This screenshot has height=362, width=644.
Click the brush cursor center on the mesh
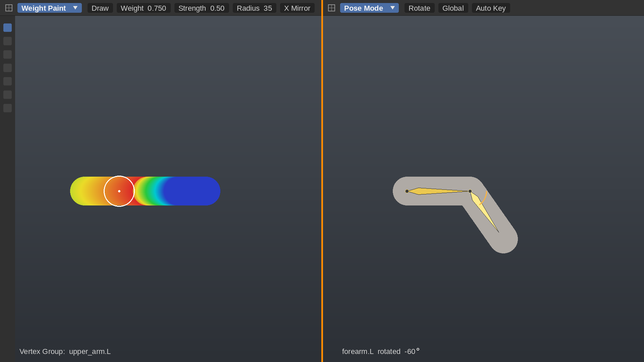[x=119, y=191]
